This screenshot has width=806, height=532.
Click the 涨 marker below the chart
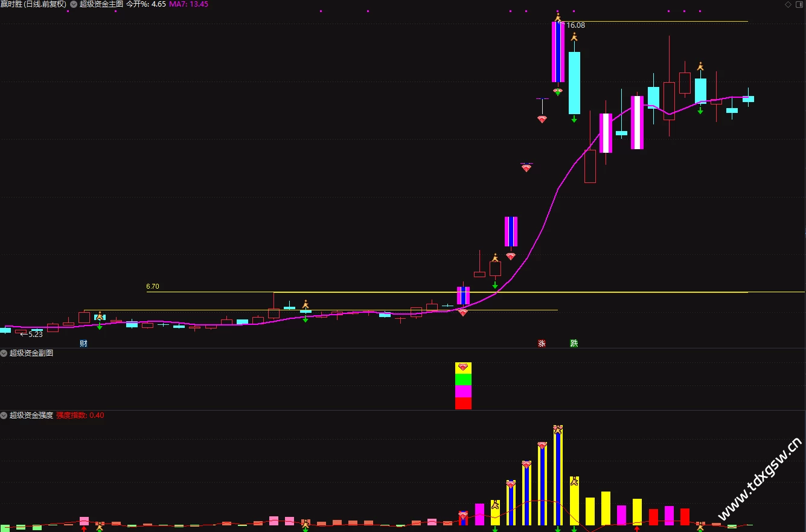[x=542, y=344]
